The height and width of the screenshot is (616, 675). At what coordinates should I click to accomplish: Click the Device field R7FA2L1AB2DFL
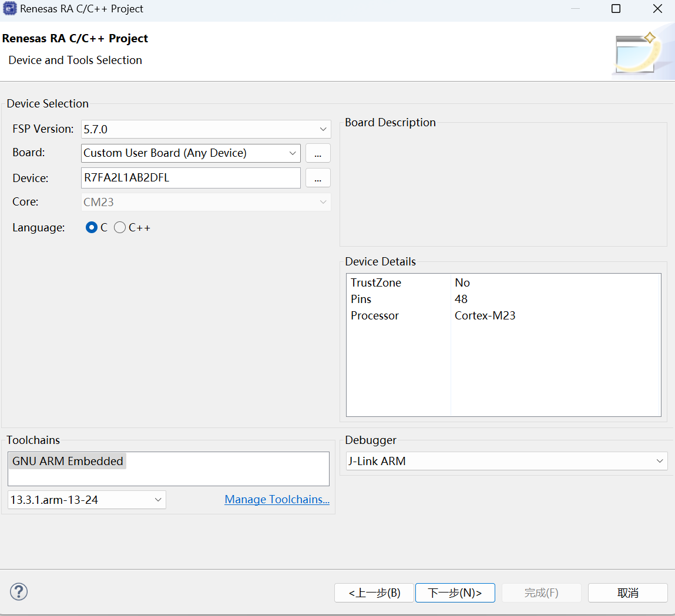[x=191, y=178]
